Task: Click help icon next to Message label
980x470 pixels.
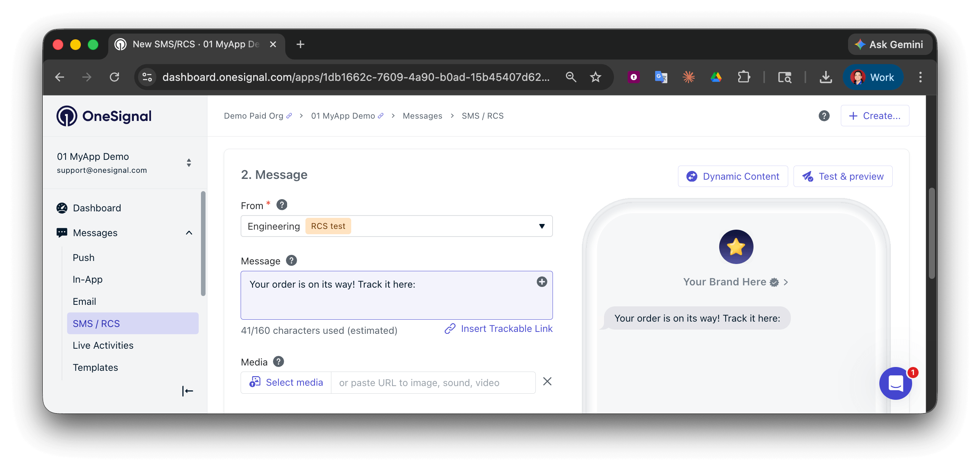Action: click(x=292, y=261)
